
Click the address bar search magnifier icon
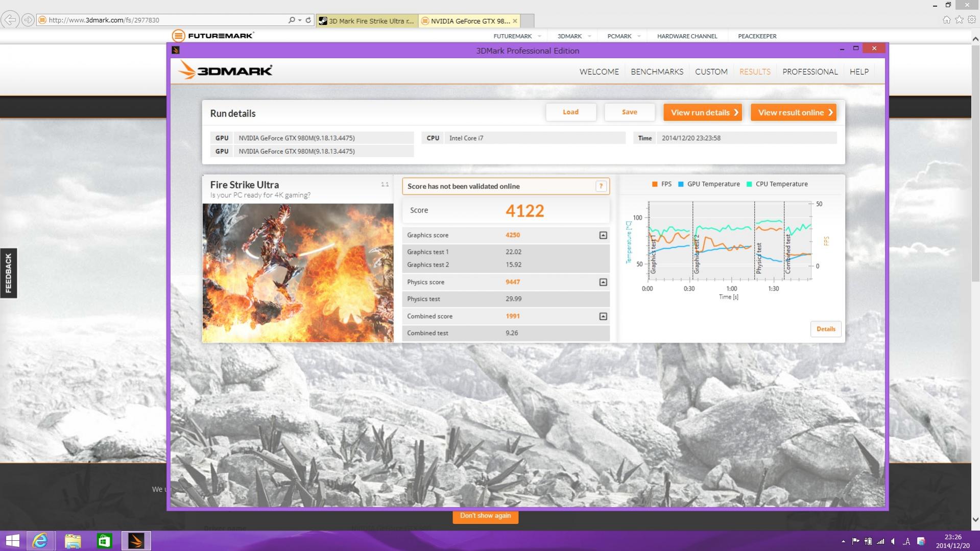coord(292,20)
